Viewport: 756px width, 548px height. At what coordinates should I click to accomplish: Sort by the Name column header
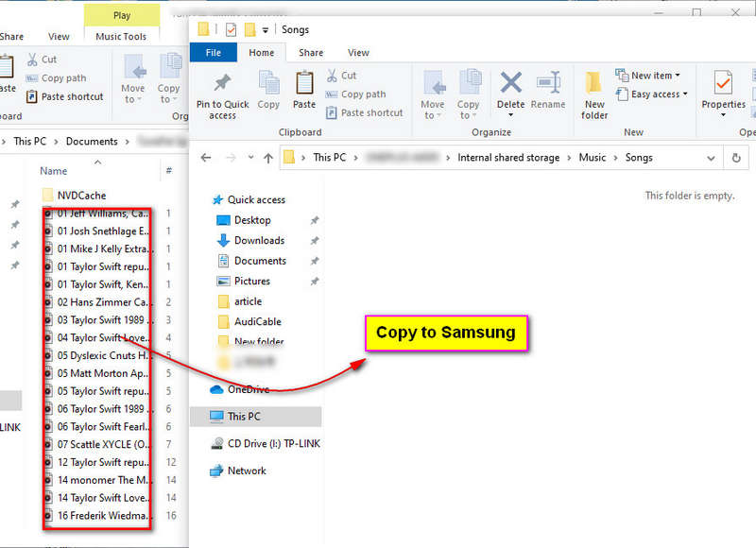coord(53,171)
